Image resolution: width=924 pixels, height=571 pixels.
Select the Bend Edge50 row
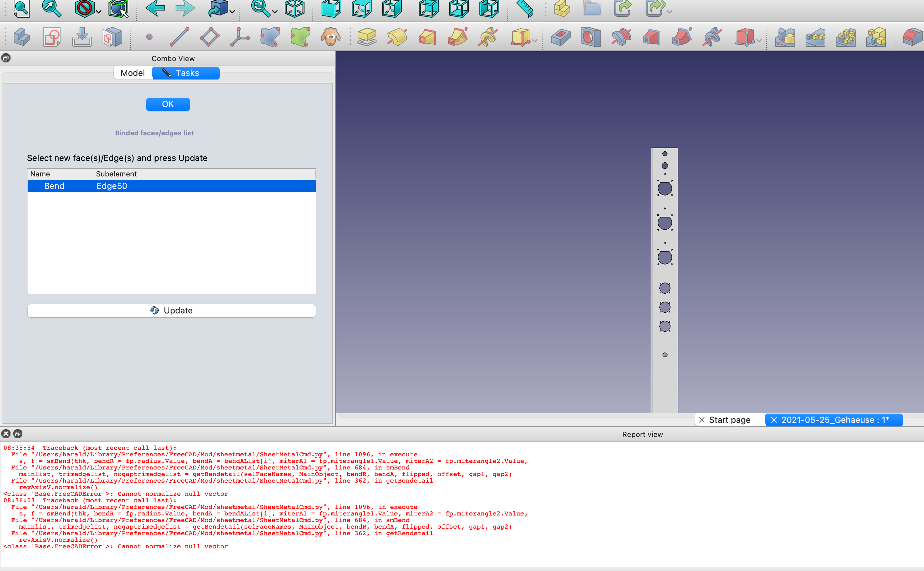click(113, 186)
